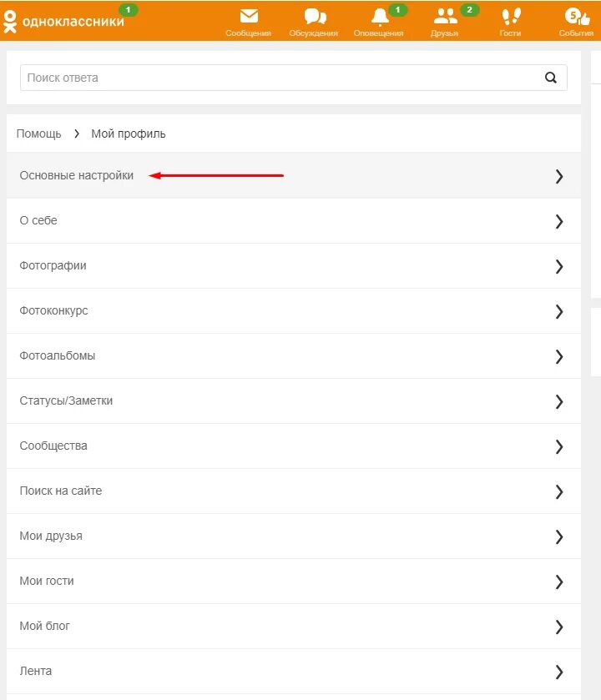Expand the Мои гости chevron
This screenshot has height=700, width=601.
point(559,582)
